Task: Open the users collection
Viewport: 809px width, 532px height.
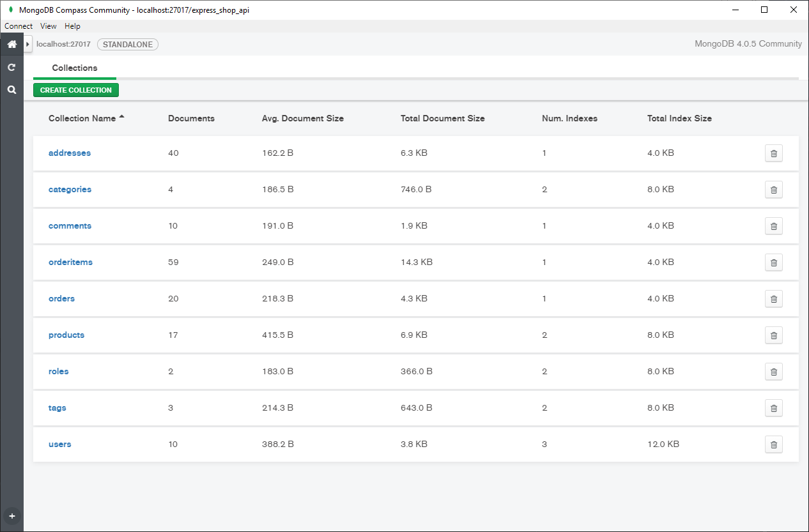Action: point(60,445)
